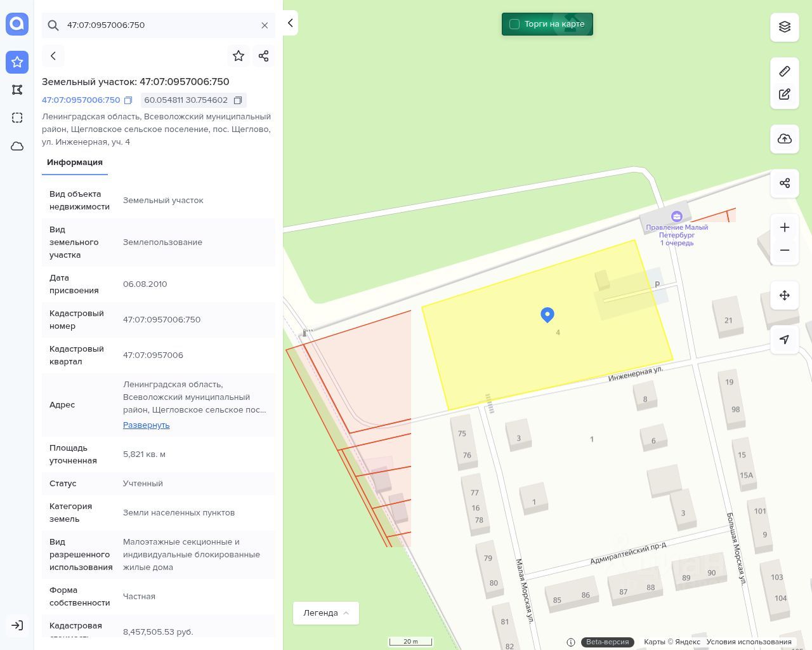The width and height of the screenshot is (812, 650).
Task: Share parcel using panel share icon
Action: 264,56
